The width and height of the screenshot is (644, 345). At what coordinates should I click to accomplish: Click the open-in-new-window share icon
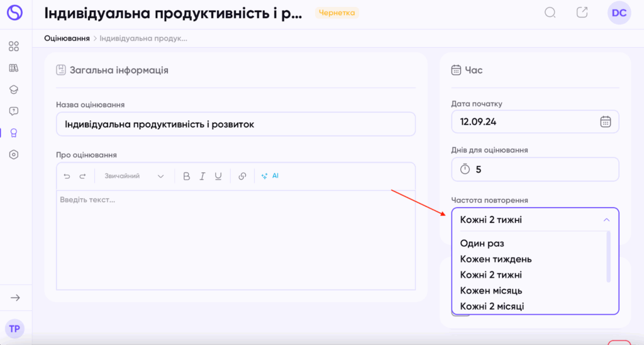click(x=582, y=13)
